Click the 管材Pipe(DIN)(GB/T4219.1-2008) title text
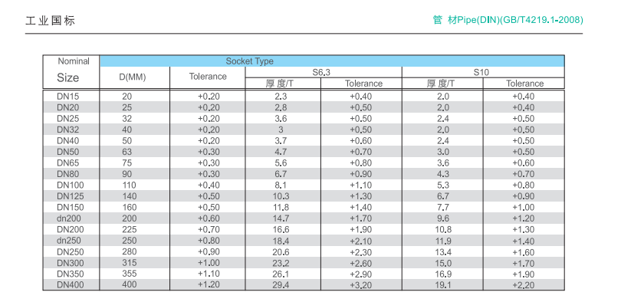This screenshot has width=644, height=302. tap(508, 20)
